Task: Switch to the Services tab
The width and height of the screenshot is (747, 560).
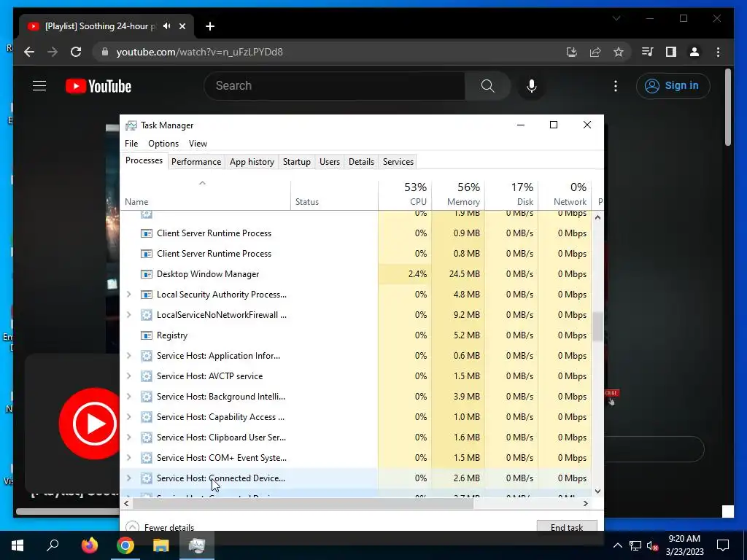Action: coord(398,161)
